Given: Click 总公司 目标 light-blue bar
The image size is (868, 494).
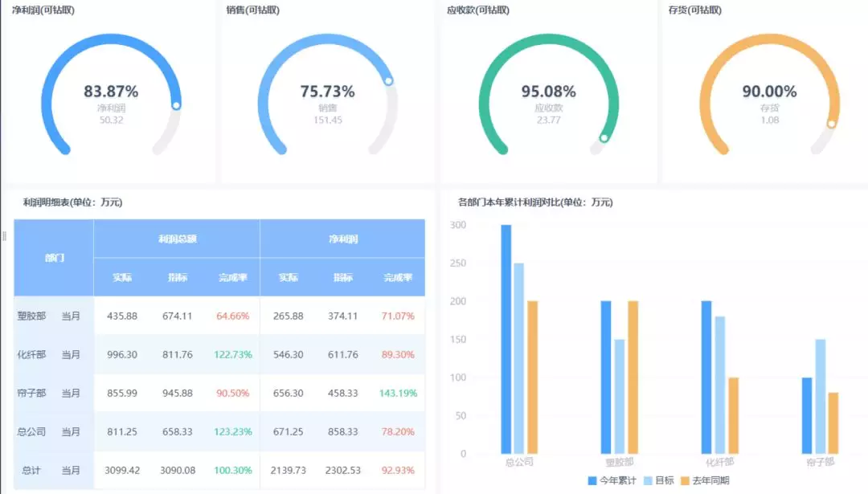Looking at the screenshot, I should [x=518, y=358].
